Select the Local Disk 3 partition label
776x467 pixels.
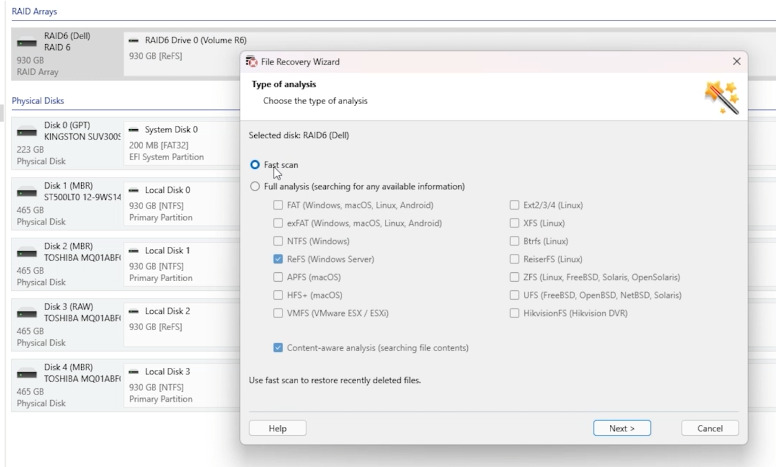(167, 372)
